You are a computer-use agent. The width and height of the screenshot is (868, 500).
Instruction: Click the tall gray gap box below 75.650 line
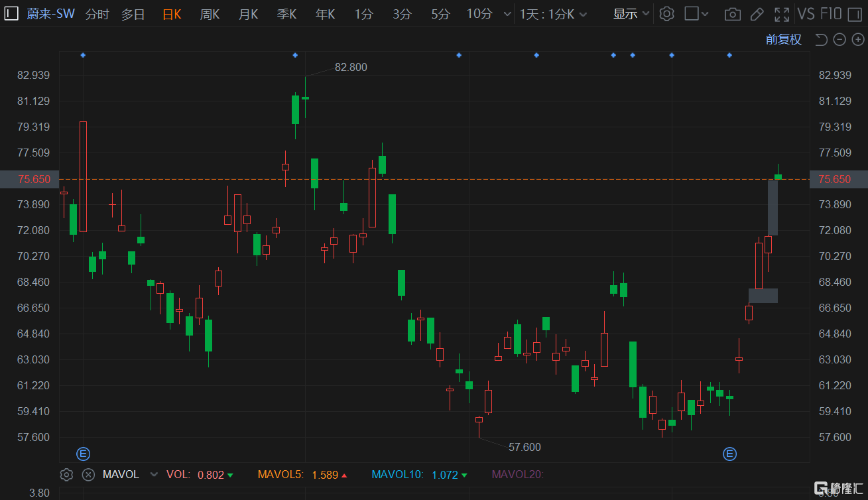pos(773,208)
